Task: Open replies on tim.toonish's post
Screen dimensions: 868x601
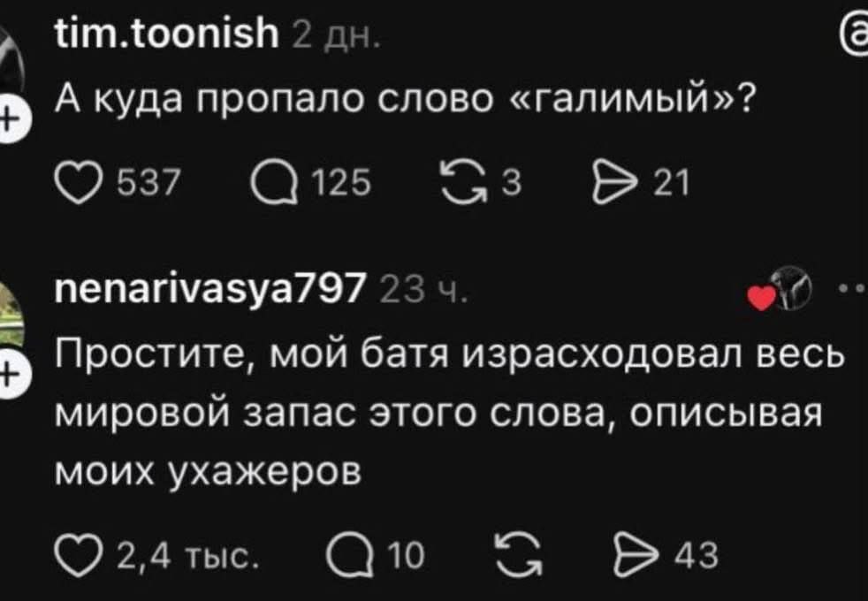Action: tap(273, 183)
